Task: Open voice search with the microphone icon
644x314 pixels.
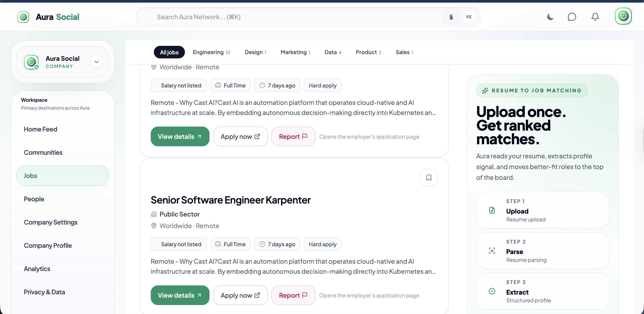Action: point(451,17)
